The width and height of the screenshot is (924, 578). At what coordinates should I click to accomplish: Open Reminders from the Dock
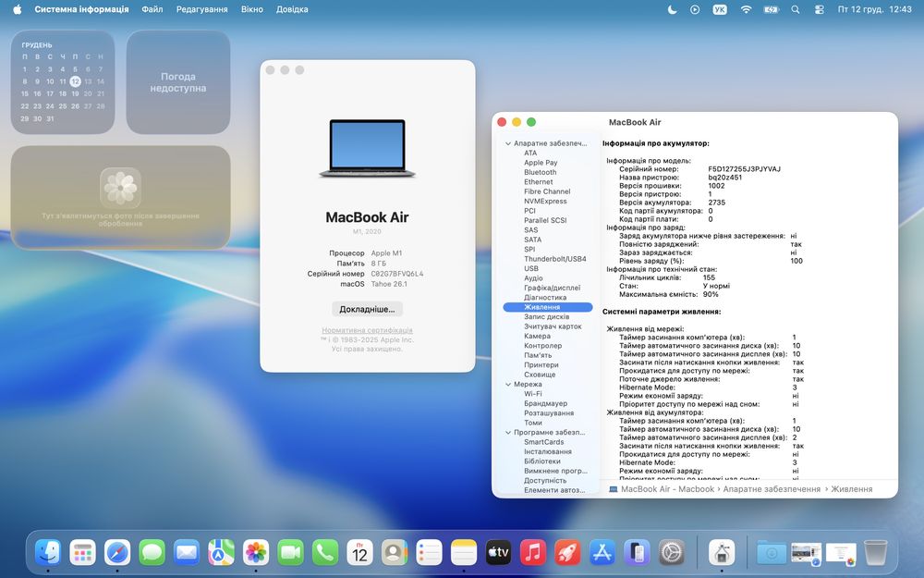pos(429,553)
